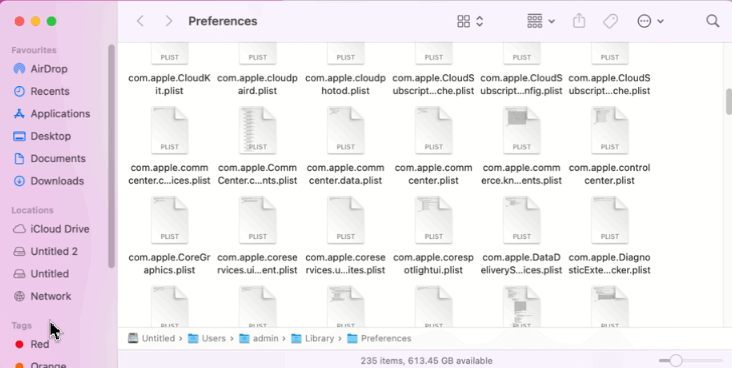Open the Finder search magnifier
732x368 pixels.
point(712,21)
